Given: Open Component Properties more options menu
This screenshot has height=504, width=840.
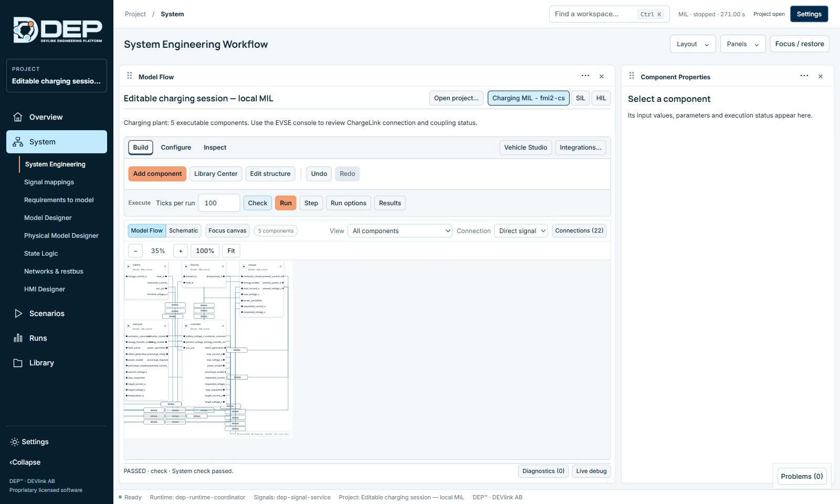Looking at the screenshot, I should (x=804, y=76).
